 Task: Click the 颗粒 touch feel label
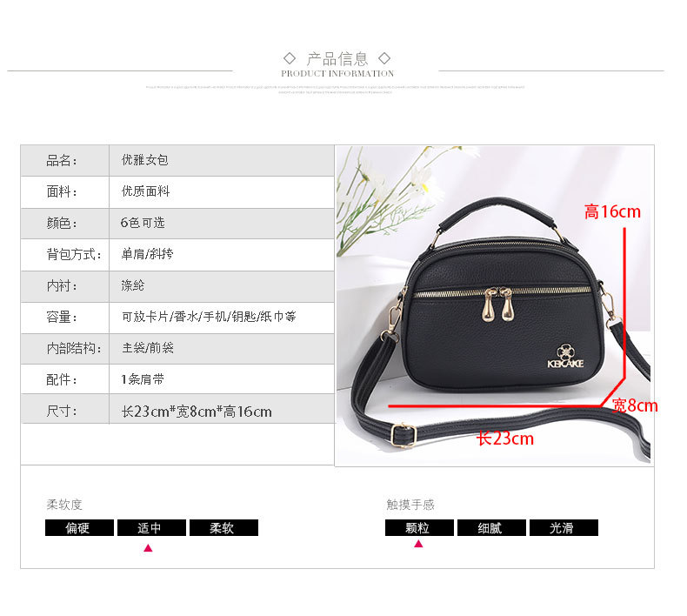419,527
